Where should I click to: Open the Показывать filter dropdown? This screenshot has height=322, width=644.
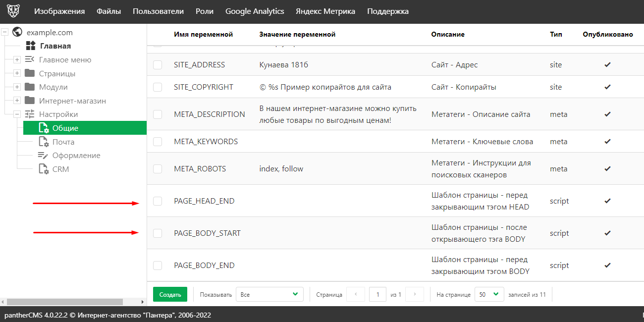pyautogui.click(x=269, y=294)
